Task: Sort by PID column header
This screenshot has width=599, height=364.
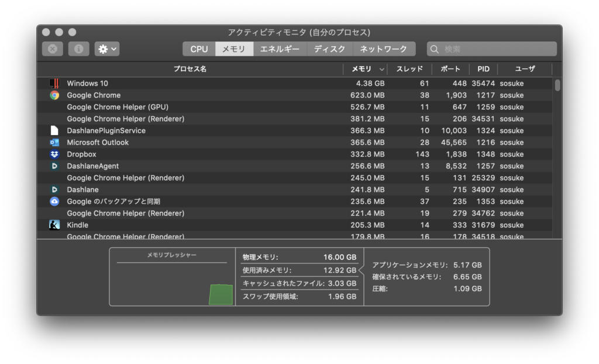Action: coord(483,69)
